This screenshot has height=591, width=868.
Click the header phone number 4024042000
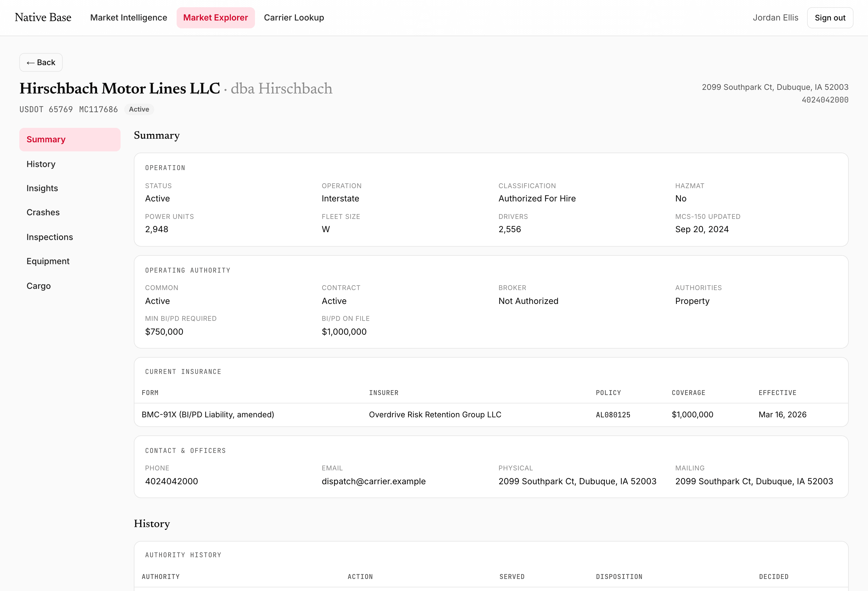(x=825, y=100)
